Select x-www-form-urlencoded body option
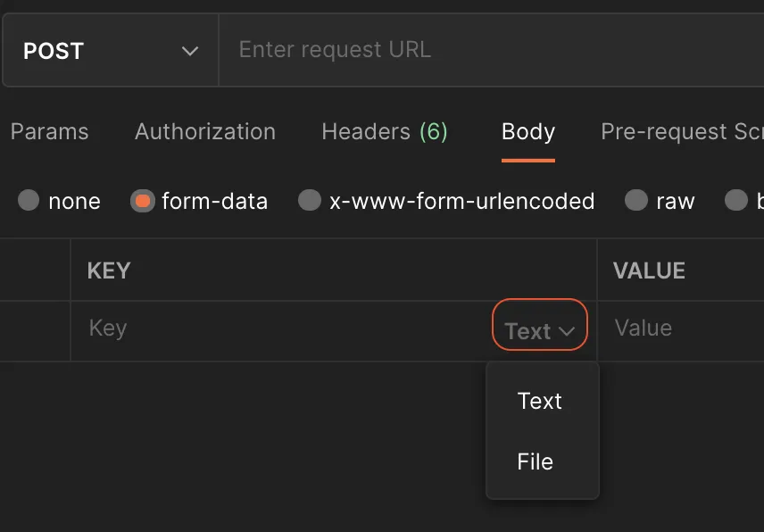Viewport: 764px width, 532px height. coord(310,201)
